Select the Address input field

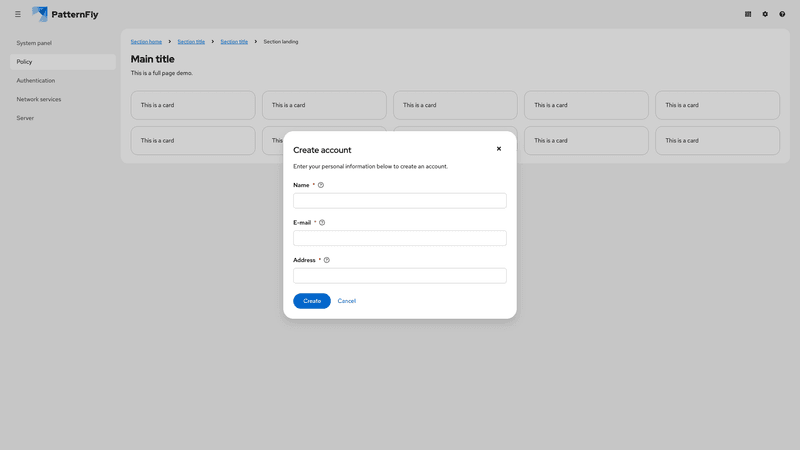tap(399, 276)
